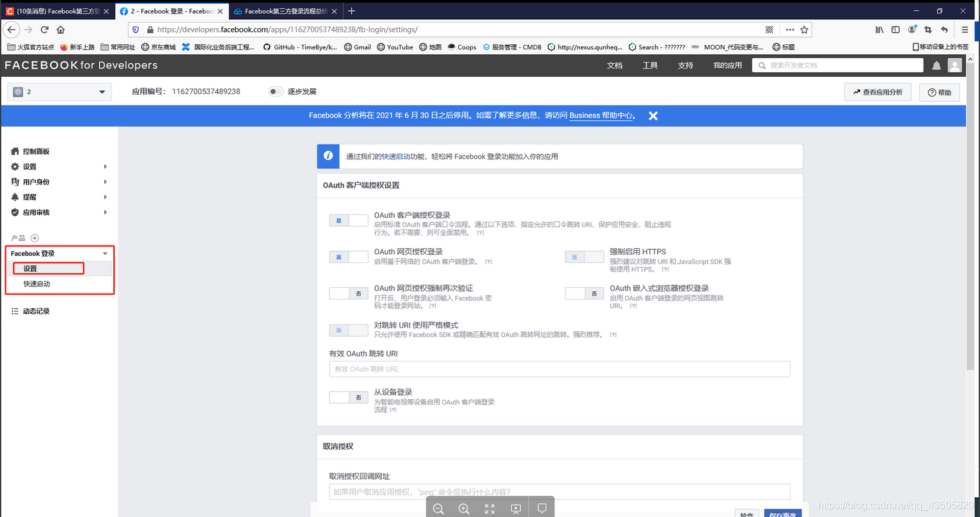Start slideshow from the viewer toolbar

pyautogui.click(x=516, y=509)
